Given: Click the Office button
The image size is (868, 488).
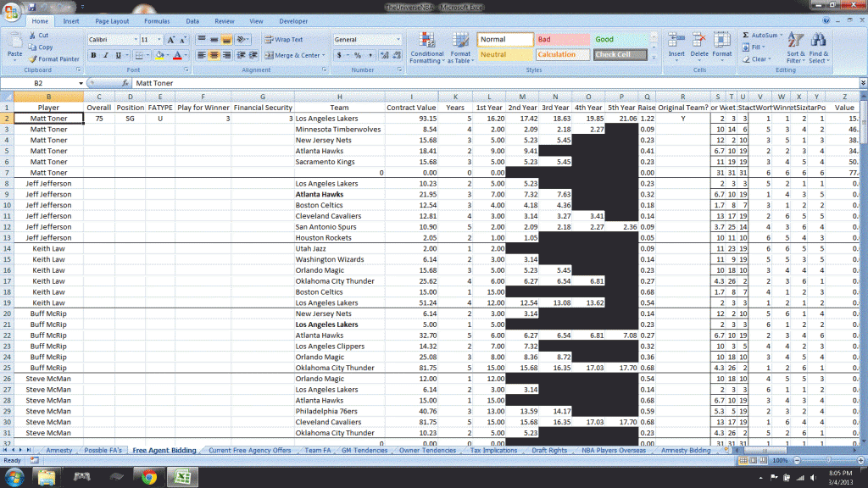Looking at the screenshot, I should 11,11.
